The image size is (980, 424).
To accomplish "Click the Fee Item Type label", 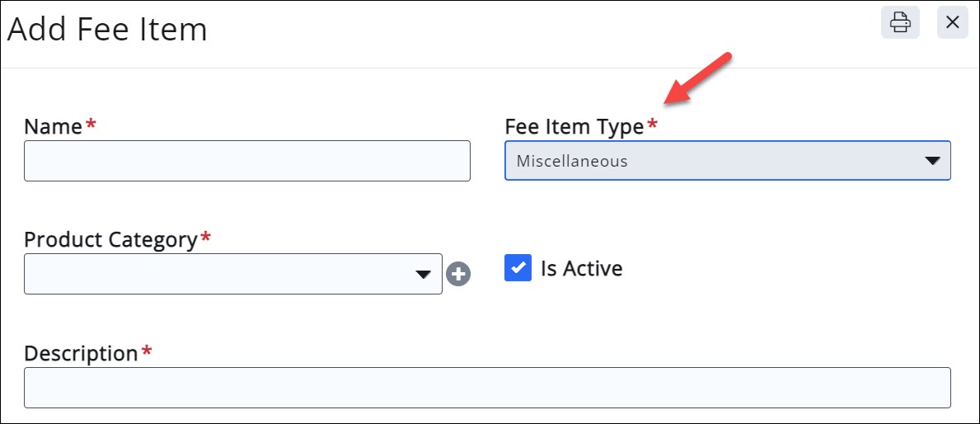I will (x=574, y=127).
